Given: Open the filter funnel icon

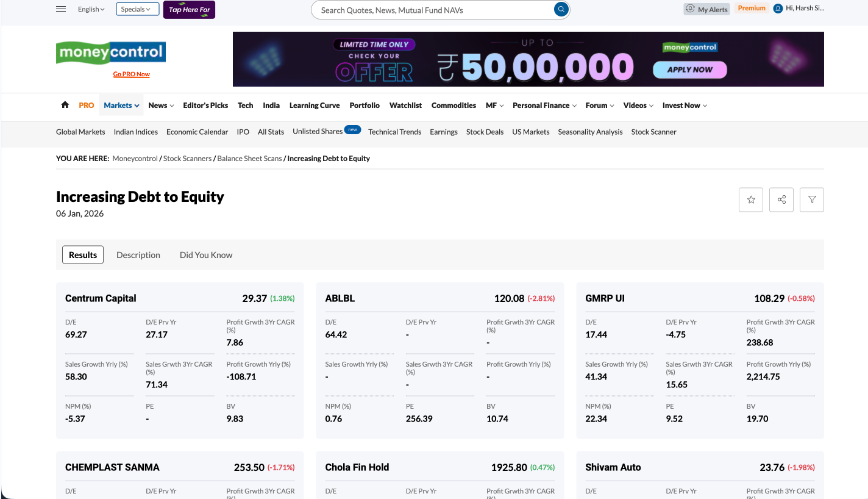Looking at the screenshot, I should [x=812, y=199].
